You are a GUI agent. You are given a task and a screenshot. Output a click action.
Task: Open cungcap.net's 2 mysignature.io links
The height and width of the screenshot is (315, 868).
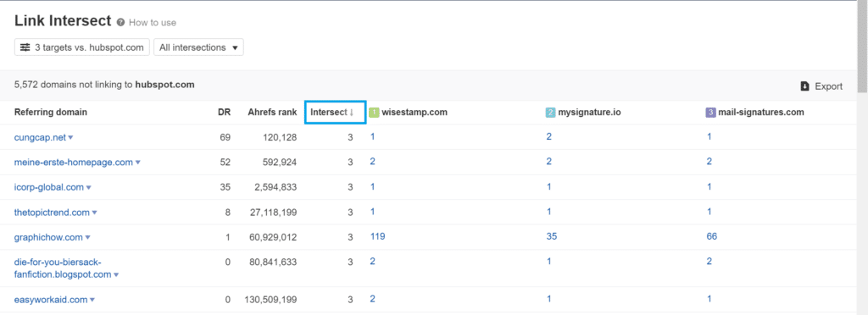(x=548, y=136)
